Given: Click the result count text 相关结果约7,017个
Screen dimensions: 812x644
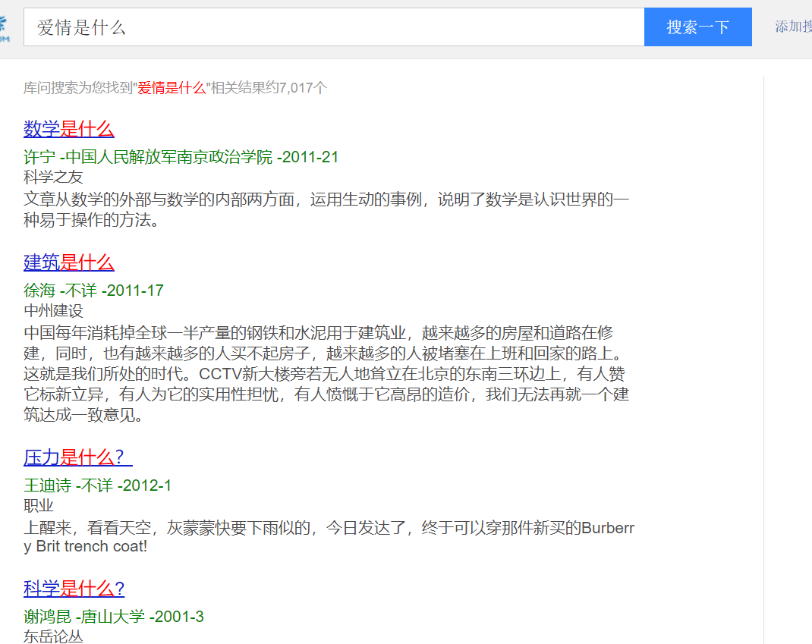Looking at the screenshot, I should [x=269, y=87].
